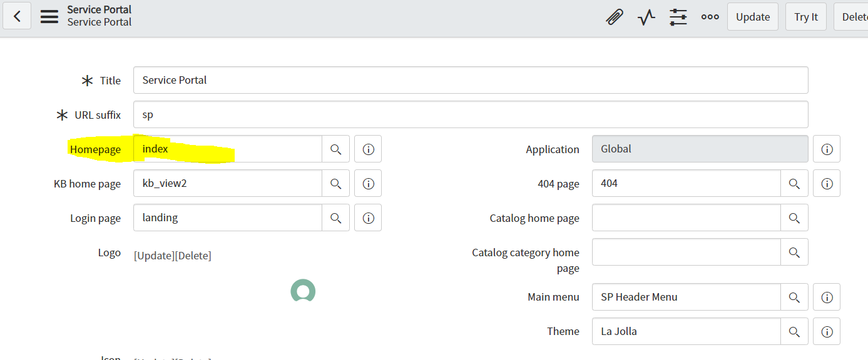Click into the URL suffix field
The height and width of the screenshot is (360, 868).
pyautogui.click(x=471, y=114)
